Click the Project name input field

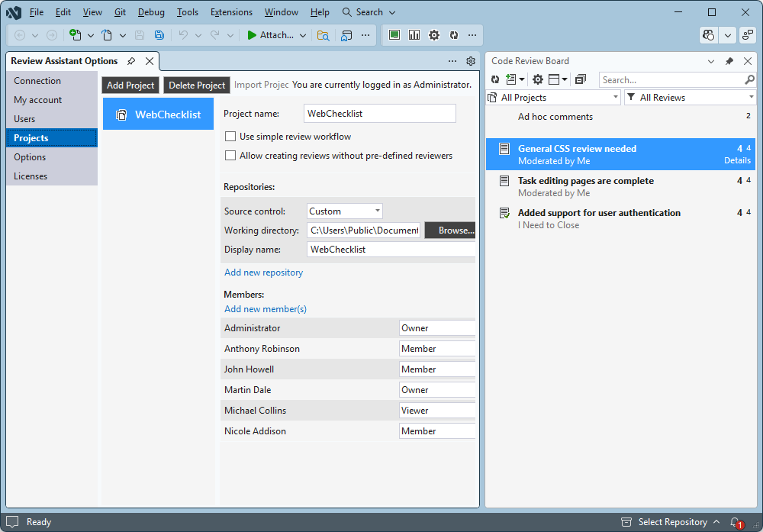(x=379, y=114)
